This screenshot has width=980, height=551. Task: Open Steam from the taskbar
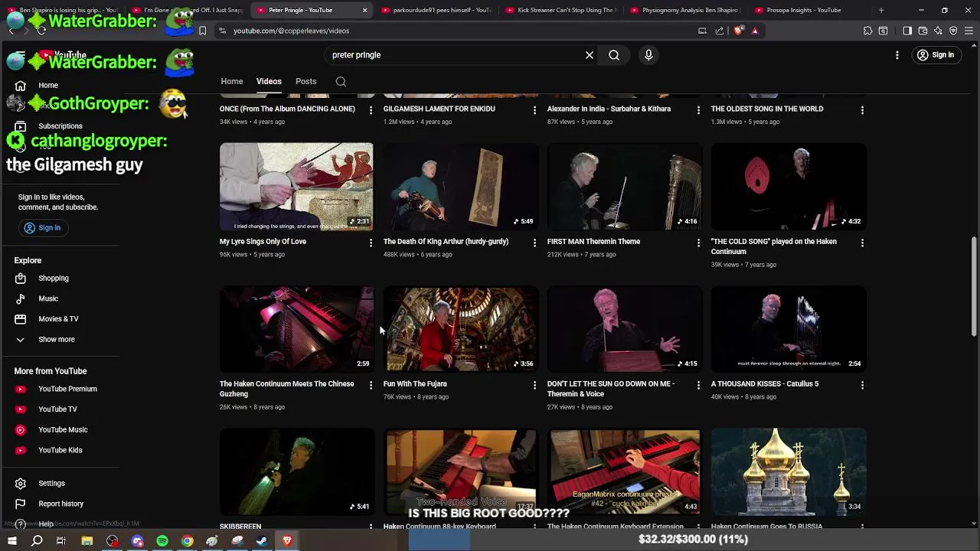coord(262,541)
